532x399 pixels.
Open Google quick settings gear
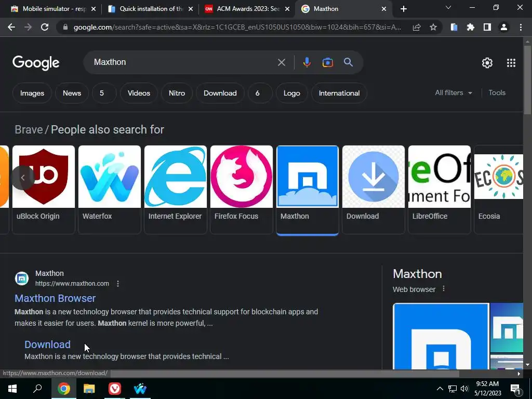click(x=487, y=63)
